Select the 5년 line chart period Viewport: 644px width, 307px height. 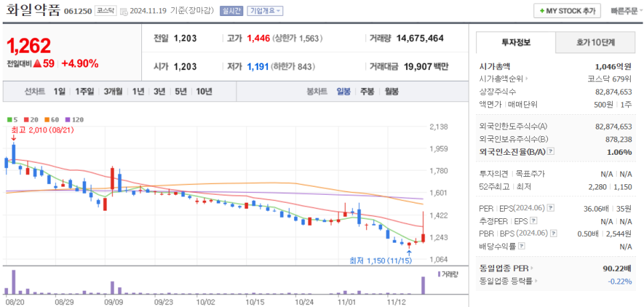point(180,91)
